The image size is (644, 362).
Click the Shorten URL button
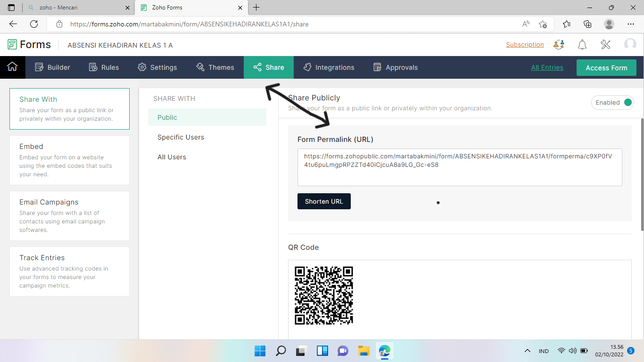pos(324,201)
